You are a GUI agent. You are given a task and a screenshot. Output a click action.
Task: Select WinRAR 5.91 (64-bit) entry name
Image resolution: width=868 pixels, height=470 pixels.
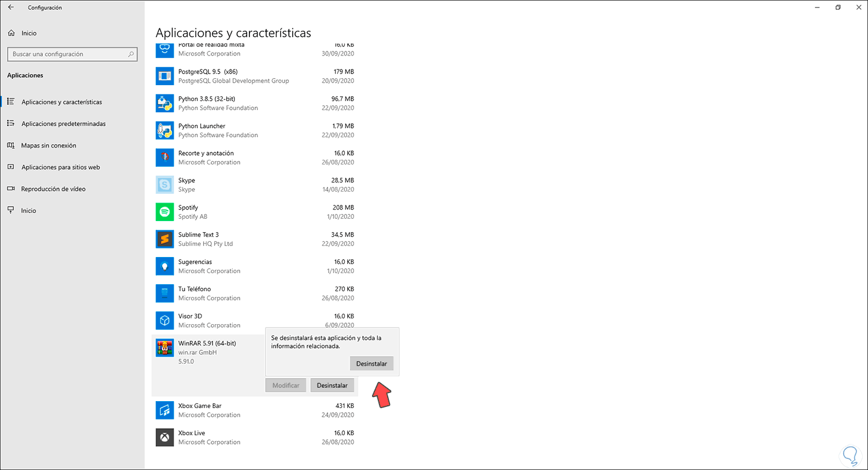(207, 343)
